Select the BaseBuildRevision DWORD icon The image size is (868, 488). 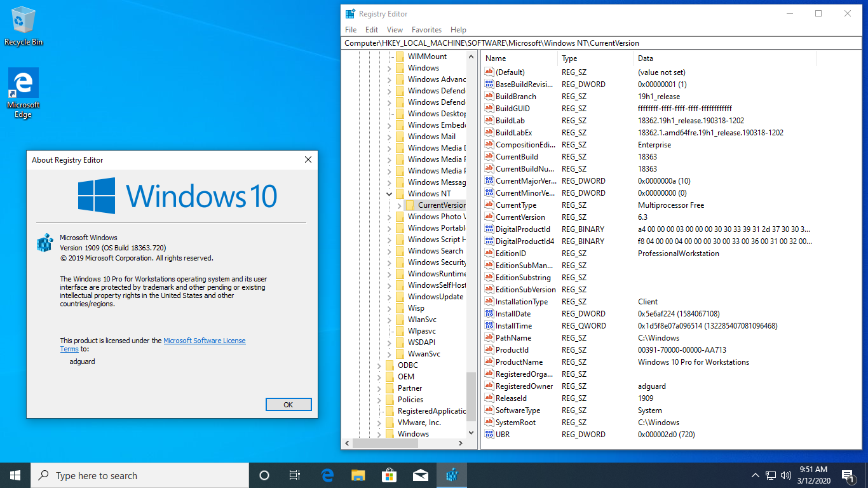click(489, 84)
